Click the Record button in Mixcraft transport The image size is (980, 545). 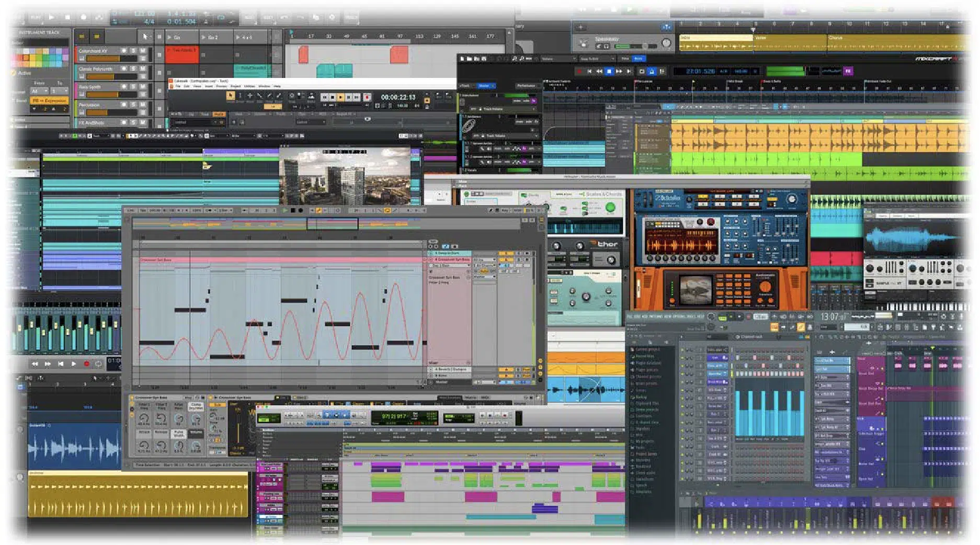579,71
